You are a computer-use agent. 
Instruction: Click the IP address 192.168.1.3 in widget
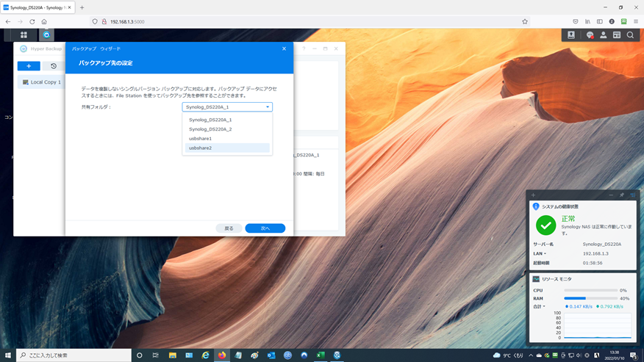595,253
